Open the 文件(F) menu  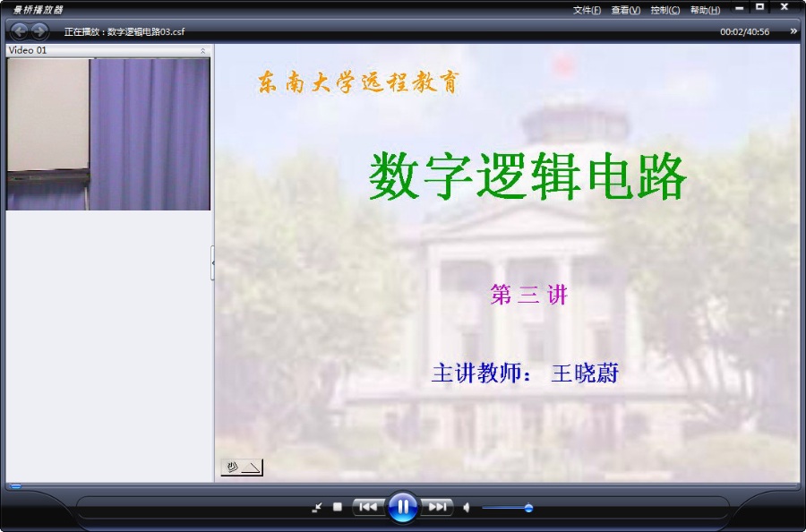tap(587, 10)
